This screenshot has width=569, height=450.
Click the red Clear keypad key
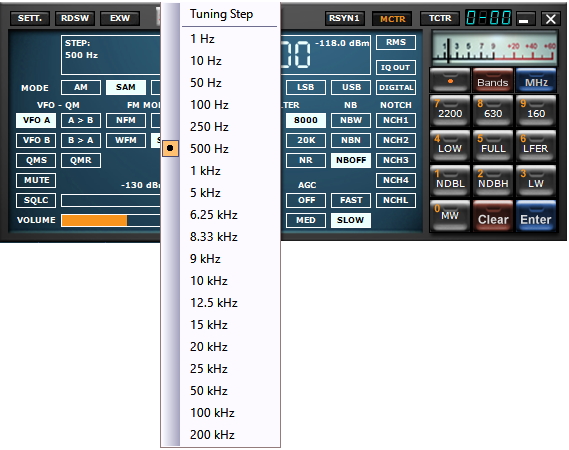pyautogui.click(x=493, y=216)
